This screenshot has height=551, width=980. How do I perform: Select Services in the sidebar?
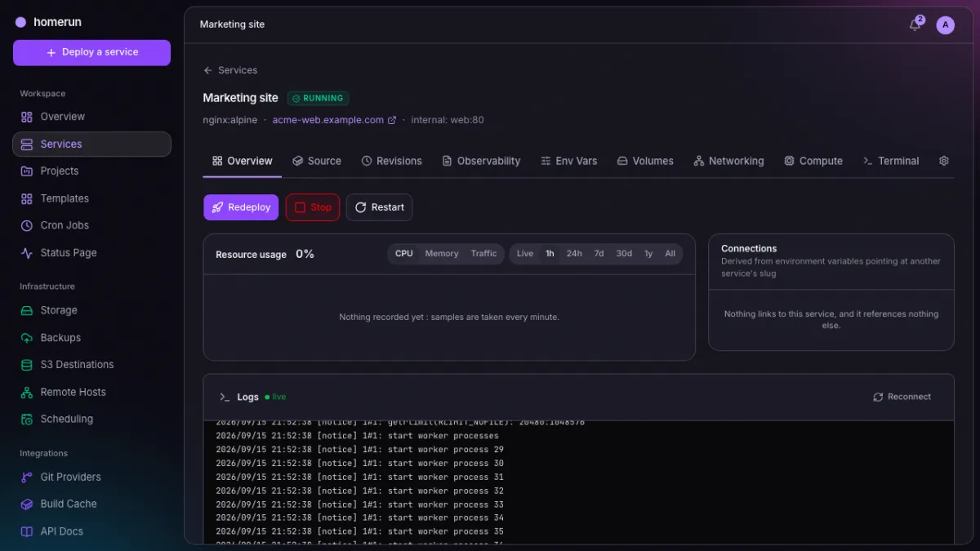click(91, 144)
